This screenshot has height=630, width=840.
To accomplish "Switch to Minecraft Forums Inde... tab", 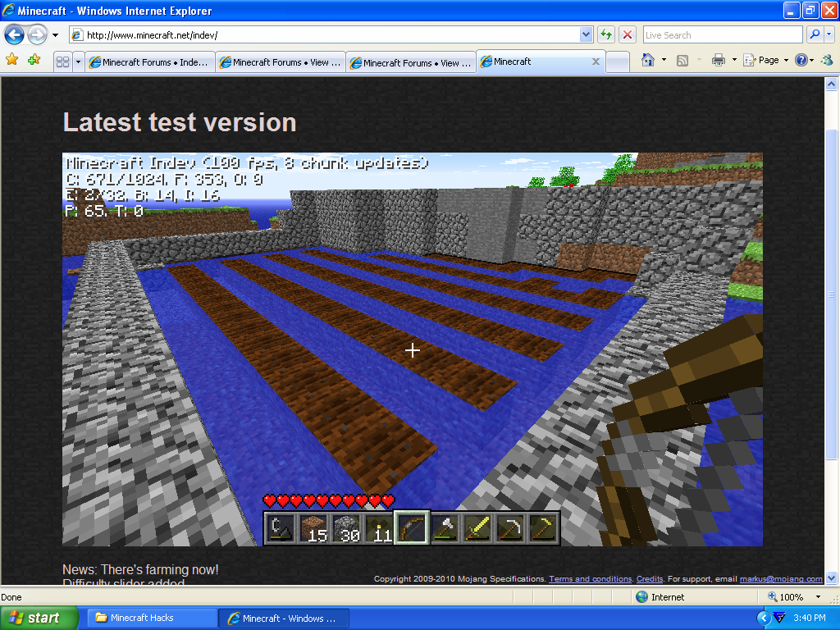I will [151, 62].
